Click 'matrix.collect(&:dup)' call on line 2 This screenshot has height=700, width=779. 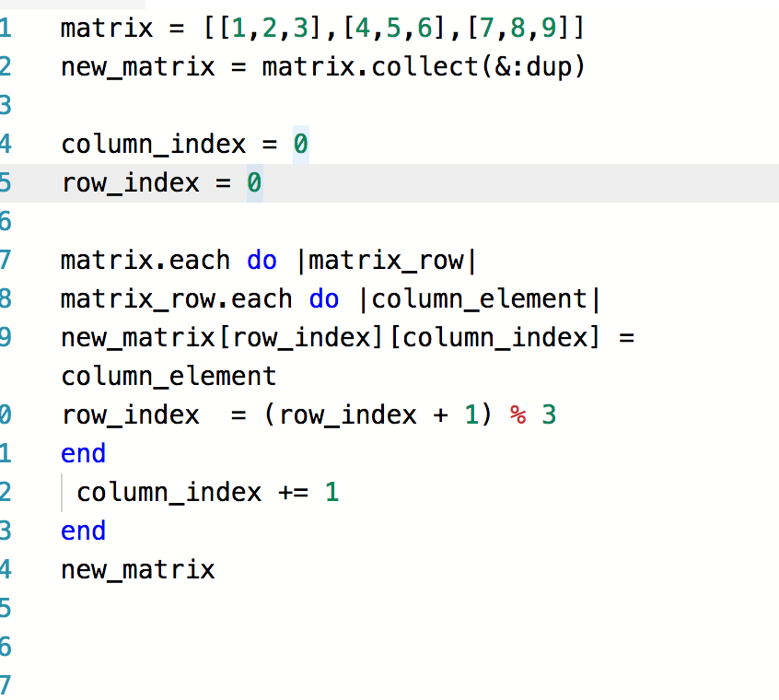tap(424, 67)
